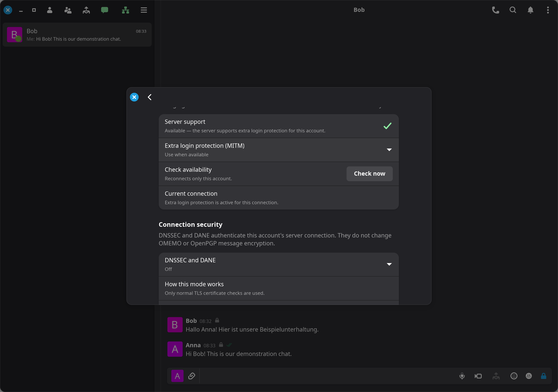Click Bob's avatar beside the German message
Screen dimensions: 558x392
tap(175, 325)
